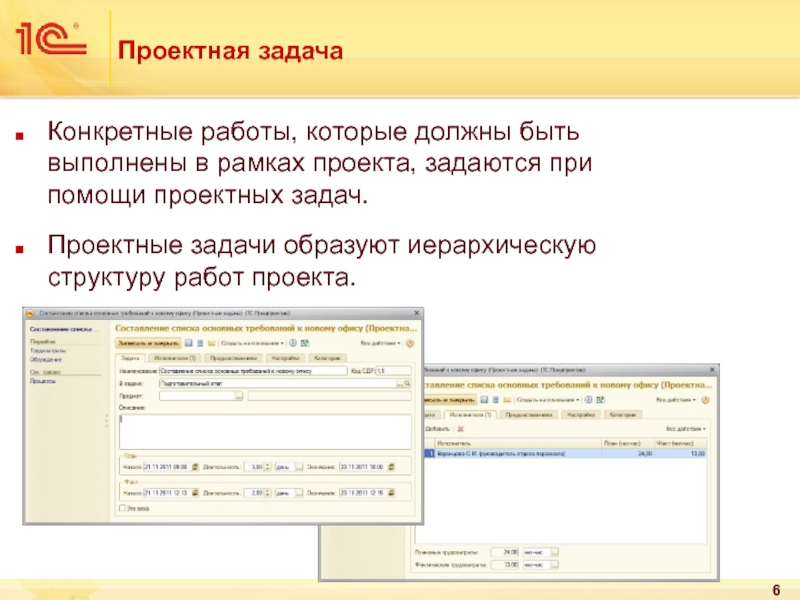Switch to Категории tab in back window
800x600 pixels.
click(622, 415)
